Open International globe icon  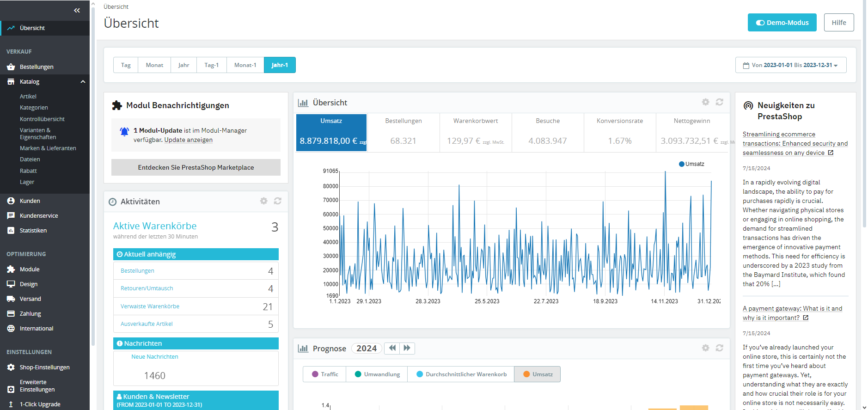[11, 329]
